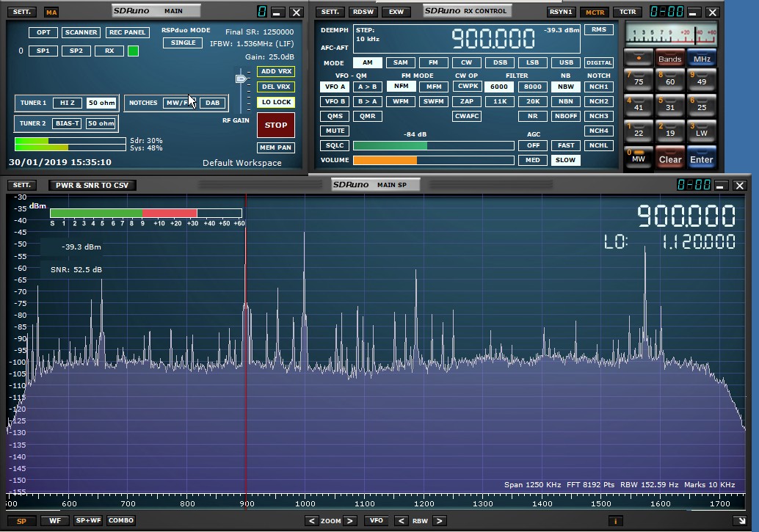
Task: Switch to SP spectrum view
Action: click(x=22, y=521)
